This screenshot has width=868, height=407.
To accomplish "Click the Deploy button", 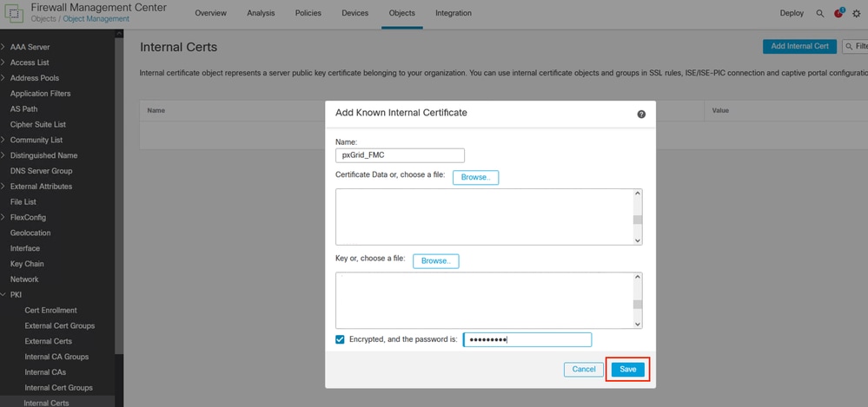I will 792,13.
